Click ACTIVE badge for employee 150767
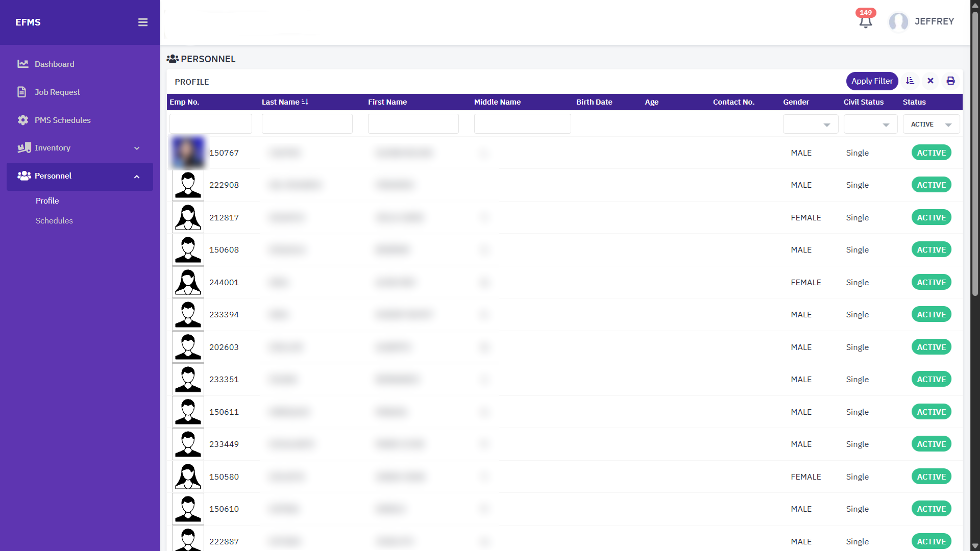Image resolution: width=980 pixels, height=551 pixels. pyautogui.click(x=931, y=153)
